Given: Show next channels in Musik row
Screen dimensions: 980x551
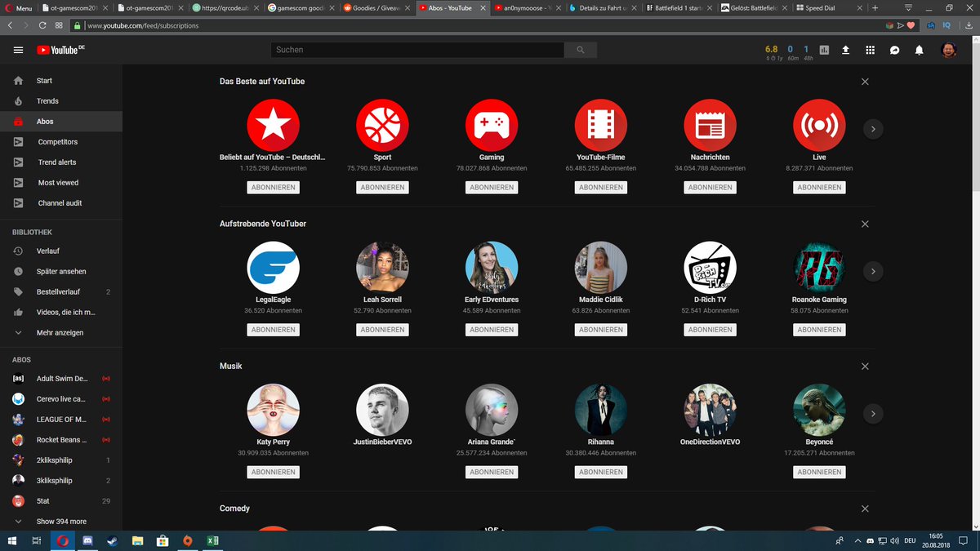Looking at the screenshot, I should click(873, 414).
